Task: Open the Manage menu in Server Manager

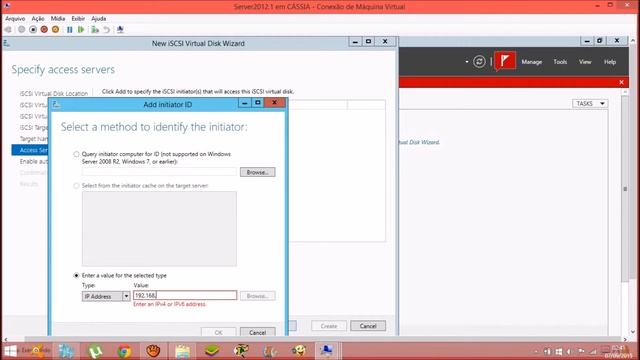Action: (531, 62)
